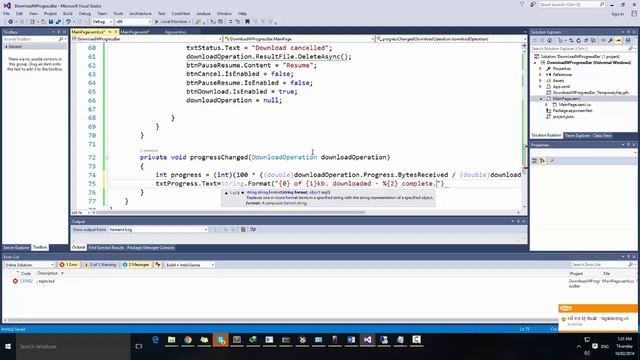Switch to the MainPage.xaml editor tab
The image size is (640, 360).
click(x=134, y=32)
